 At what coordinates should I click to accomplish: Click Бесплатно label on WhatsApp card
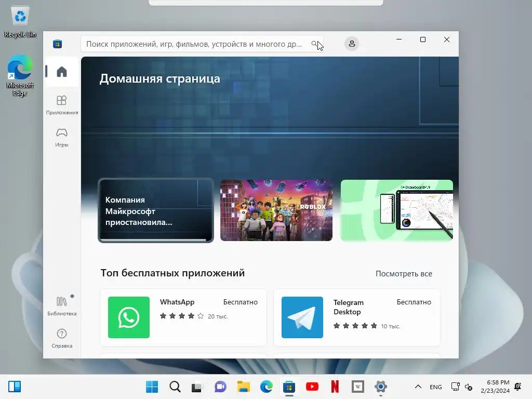click(241, 302)
